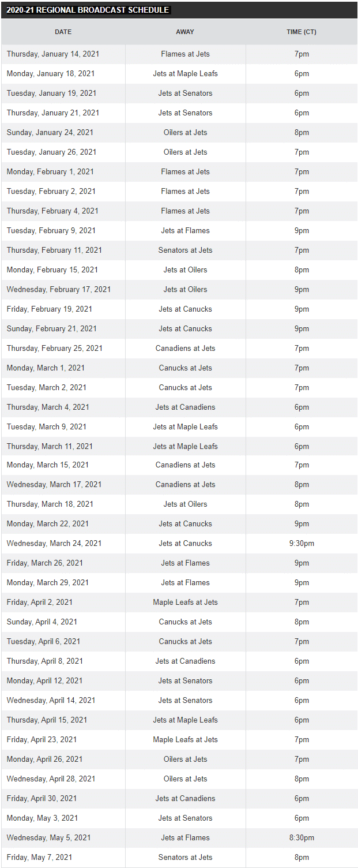
Task: Click the DATE column header
Action: 63,32
